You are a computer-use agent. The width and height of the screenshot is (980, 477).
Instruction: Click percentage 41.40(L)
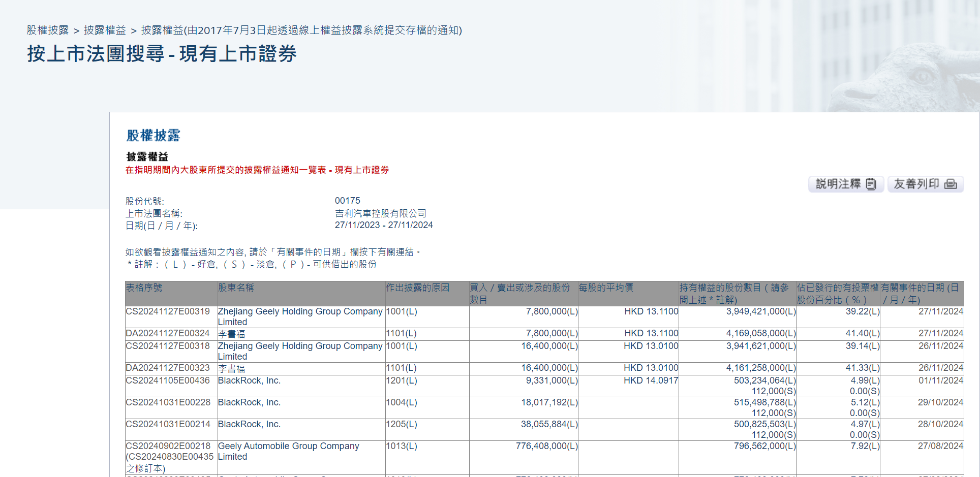pos(863,333)
